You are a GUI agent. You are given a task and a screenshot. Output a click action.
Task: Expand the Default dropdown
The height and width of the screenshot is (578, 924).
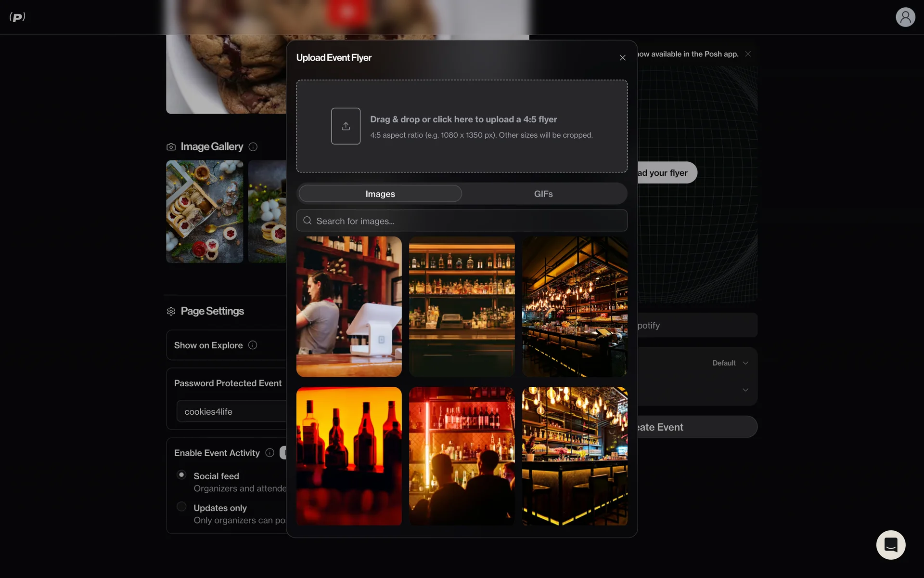point(730,363)
